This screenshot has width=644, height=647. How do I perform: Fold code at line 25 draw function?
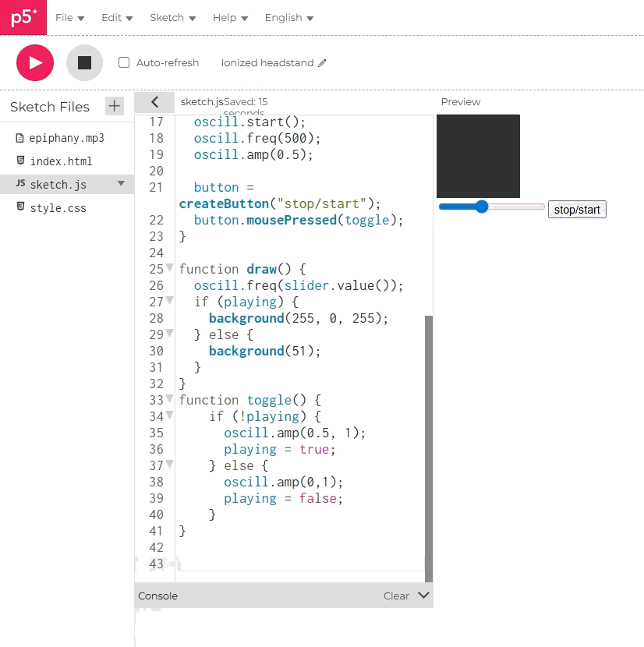[169, 268]
